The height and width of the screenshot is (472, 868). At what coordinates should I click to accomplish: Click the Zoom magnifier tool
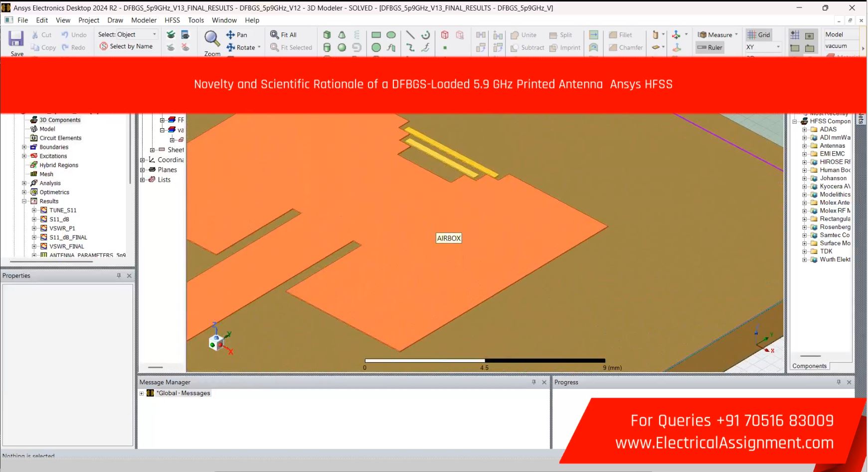pyautogui.click(x=212, y=39)
